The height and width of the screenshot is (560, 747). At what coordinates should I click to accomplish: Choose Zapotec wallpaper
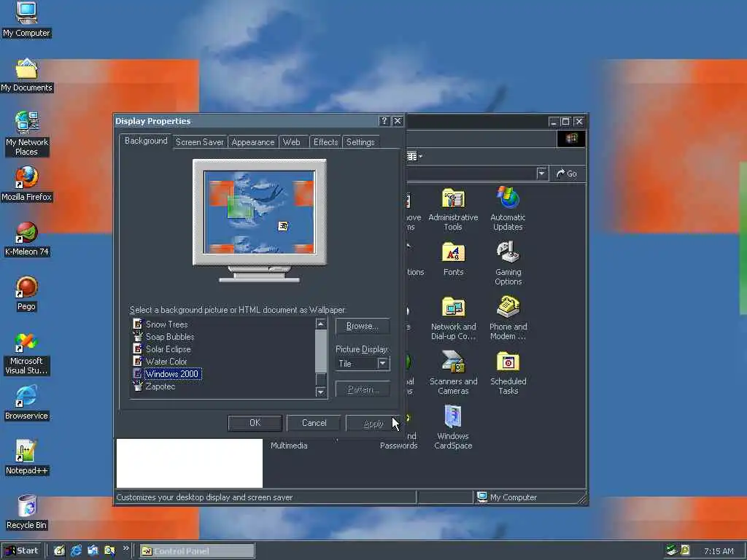pyautogui.click(x=160, y=386)
